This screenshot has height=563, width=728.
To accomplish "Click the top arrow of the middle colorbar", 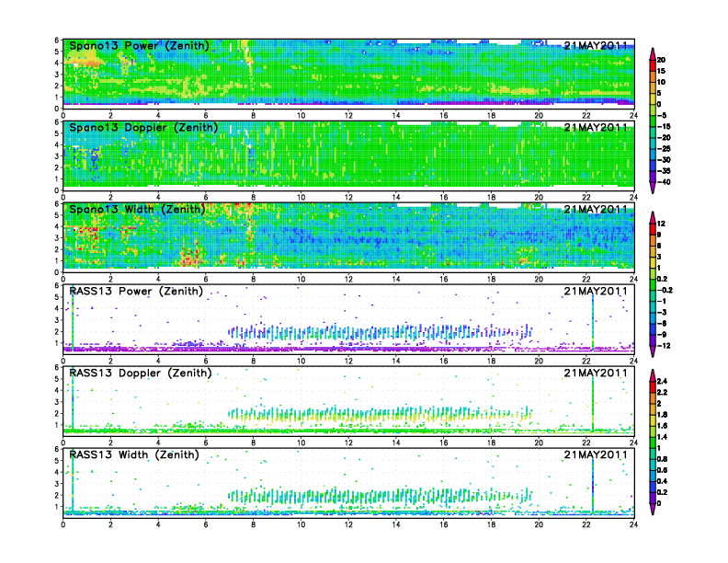I will click(653, 217).
